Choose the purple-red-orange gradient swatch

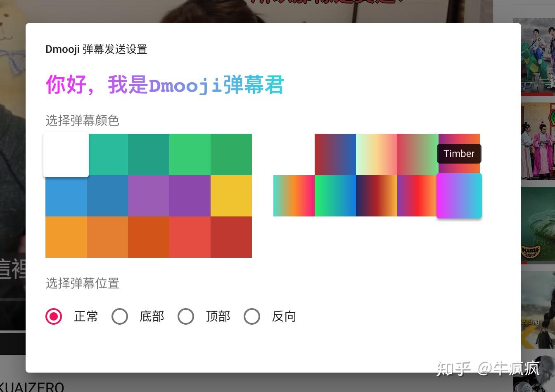[417, 196]
